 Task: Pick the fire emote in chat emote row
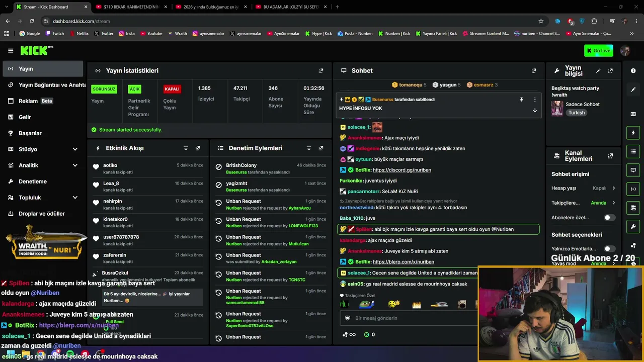(x=417, y=304)
